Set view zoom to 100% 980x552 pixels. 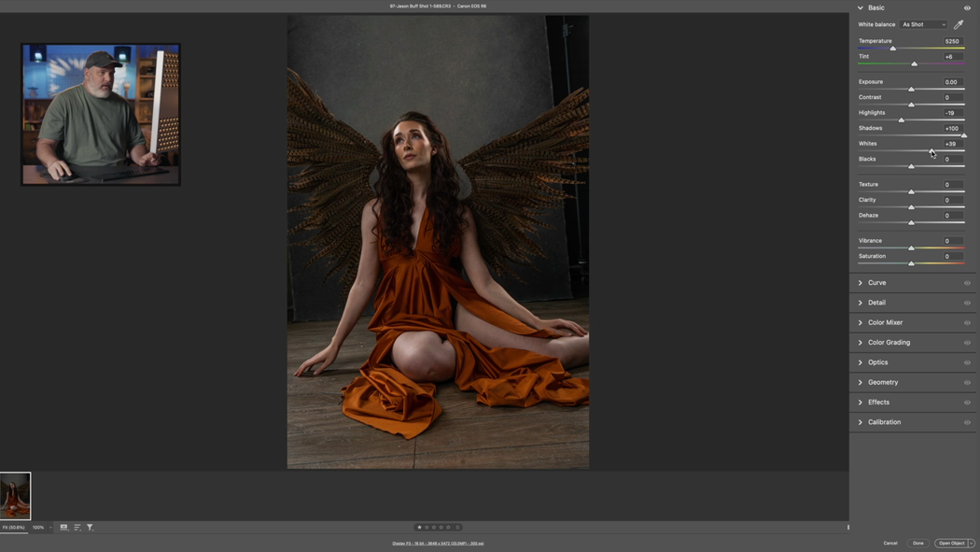38,528
